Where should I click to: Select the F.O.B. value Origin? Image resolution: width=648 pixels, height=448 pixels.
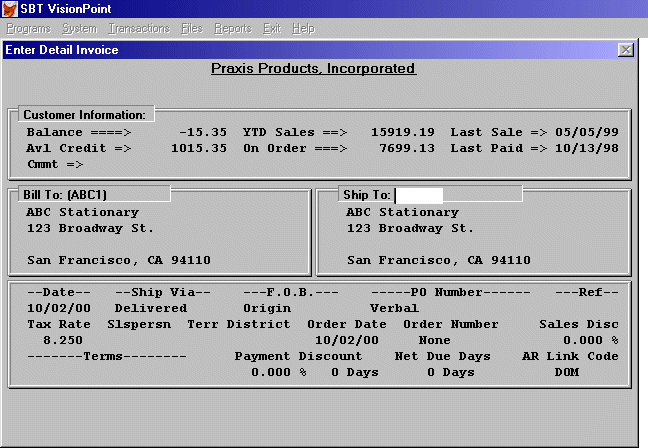(267, 308)
